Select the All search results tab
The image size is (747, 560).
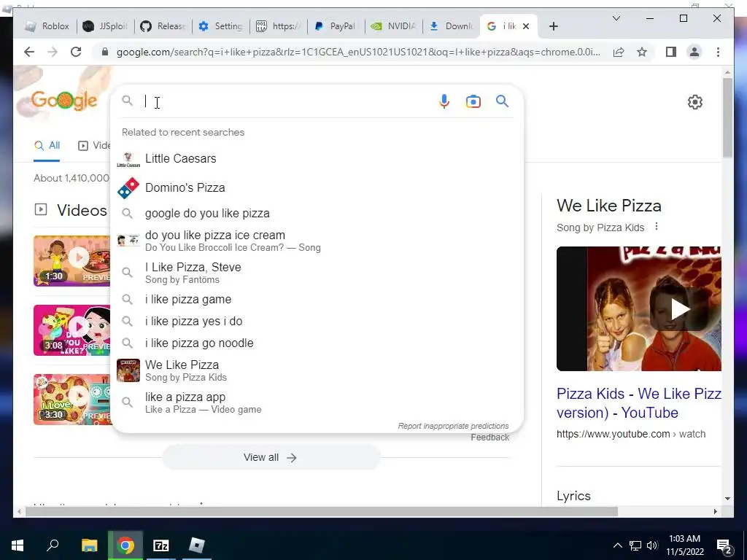(x=47, y=146)
